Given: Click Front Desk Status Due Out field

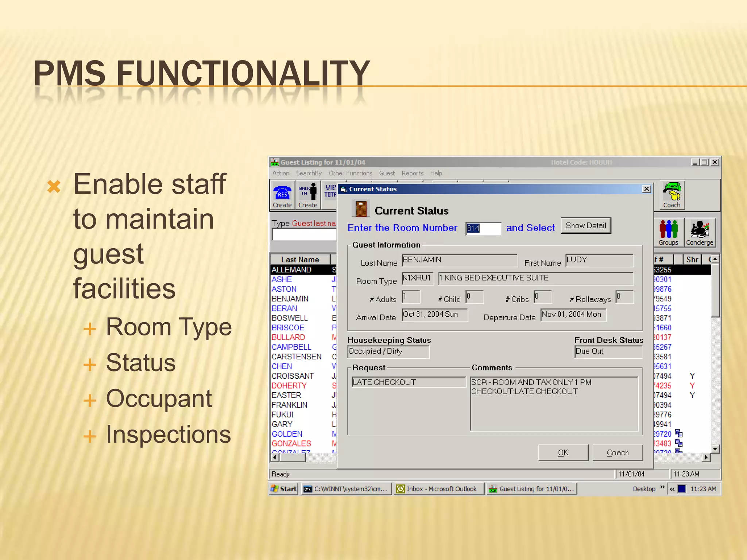Looking at the screenshot, I should pyautogui.click(x=608, y=351).
